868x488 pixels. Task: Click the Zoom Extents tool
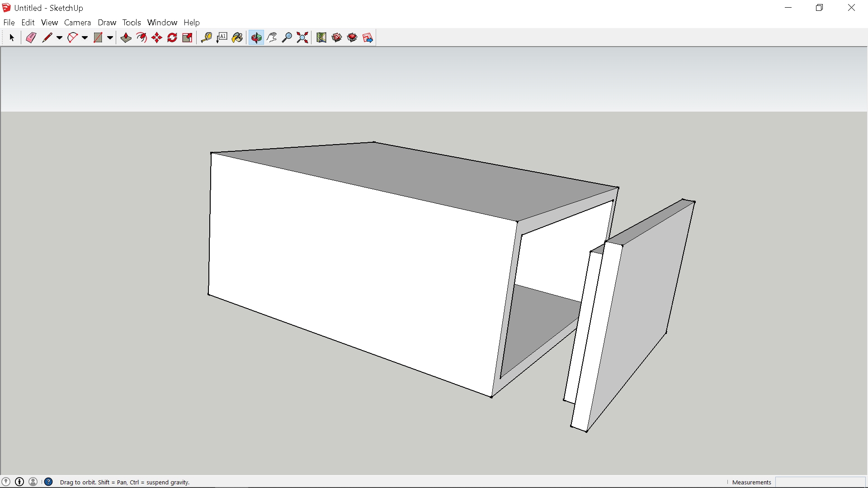[302, 38]
